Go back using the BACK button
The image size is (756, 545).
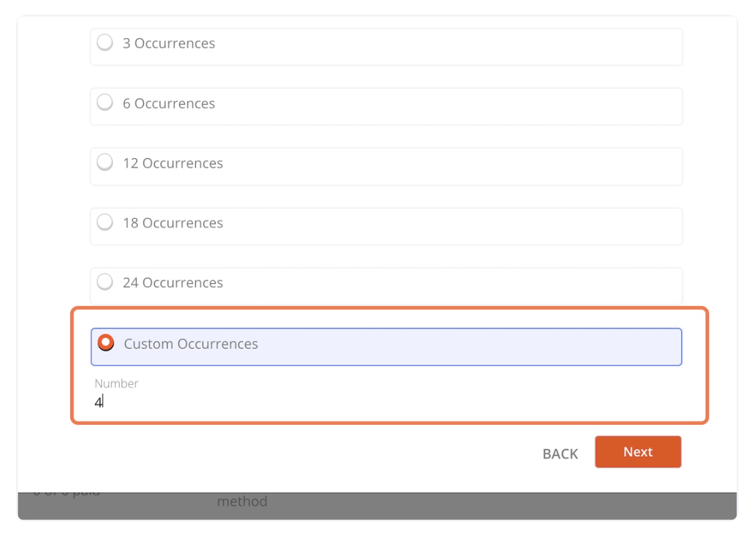(x=560, y=453)
